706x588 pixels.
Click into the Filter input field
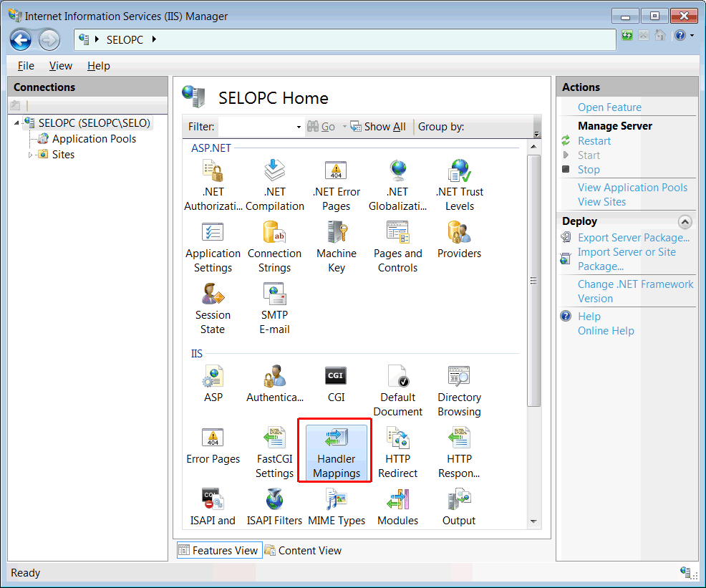tap(256, 127)
